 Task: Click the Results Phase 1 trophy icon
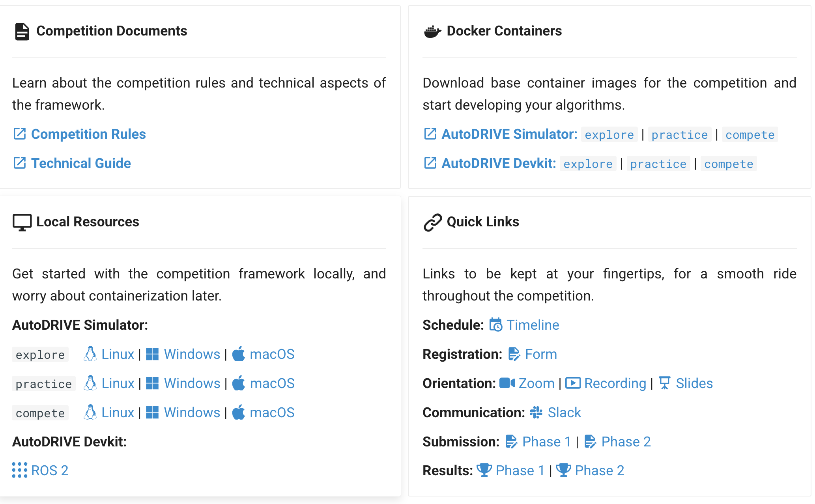point(484,470)
